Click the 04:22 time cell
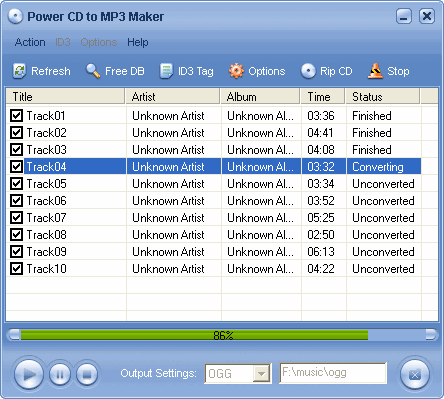 [x=321, y=268]
